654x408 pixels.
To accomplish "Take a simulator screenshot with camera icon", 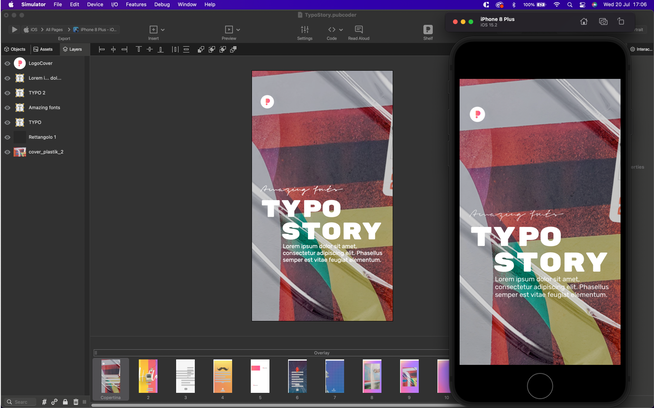I will point(603,21).
